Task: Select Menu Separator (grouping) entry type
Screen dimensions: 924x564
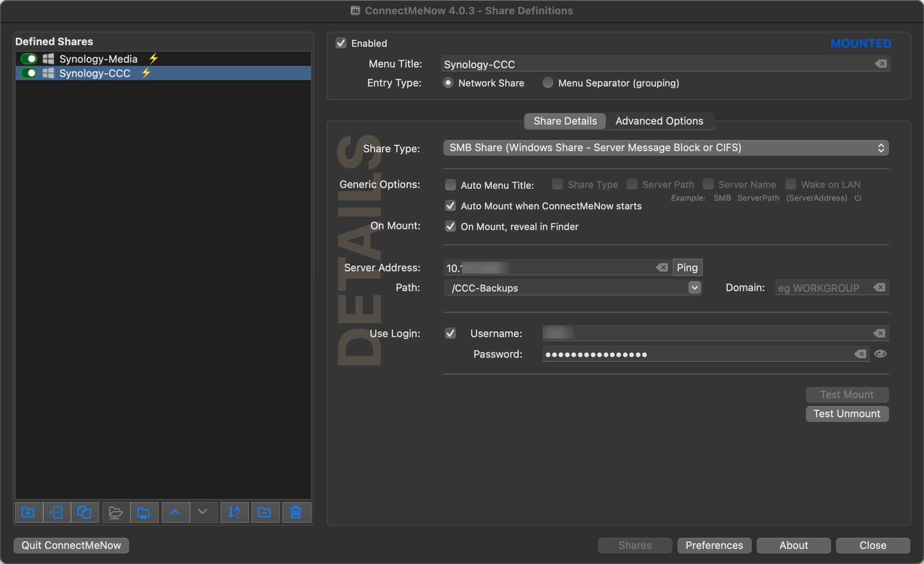Action: click(x=548, y=82)
